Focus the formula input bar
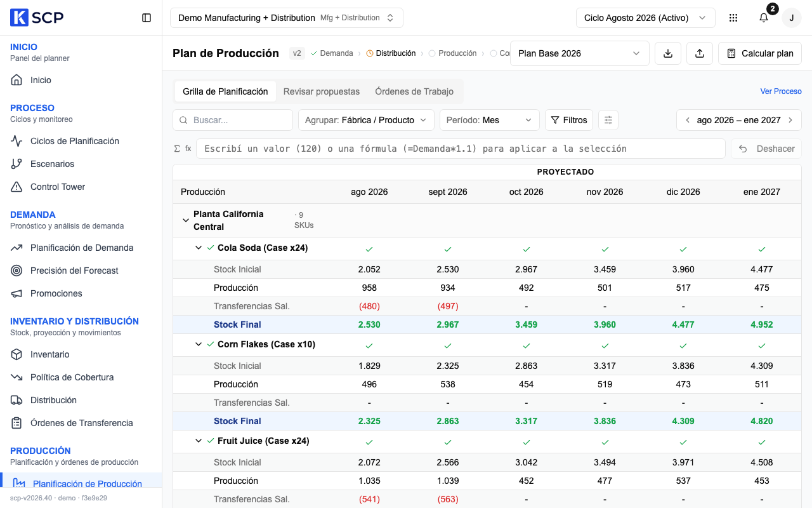 [x=461, y=149]
